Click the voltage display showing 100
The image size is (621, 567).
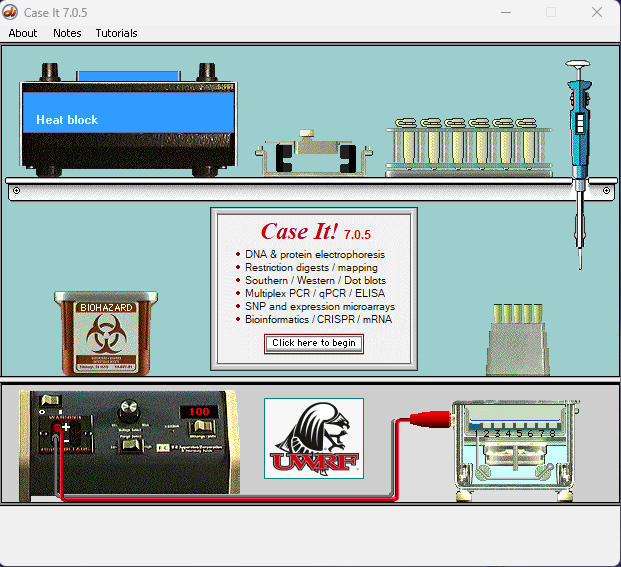[x=200, y=412]
